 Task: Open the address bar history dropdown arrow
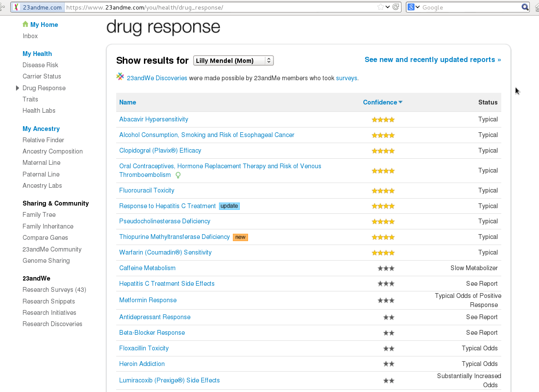pyautogui.click(x=388, y=7)
